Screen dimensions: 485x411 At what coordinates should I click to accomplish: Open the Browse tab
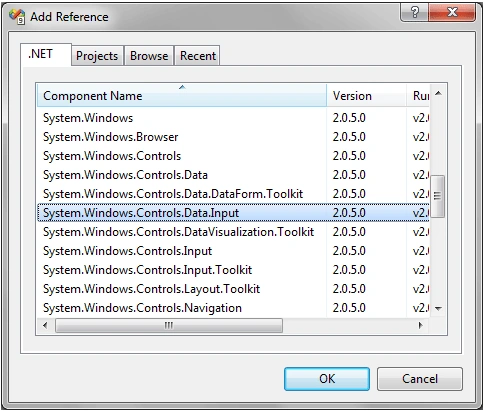[149, 56]
